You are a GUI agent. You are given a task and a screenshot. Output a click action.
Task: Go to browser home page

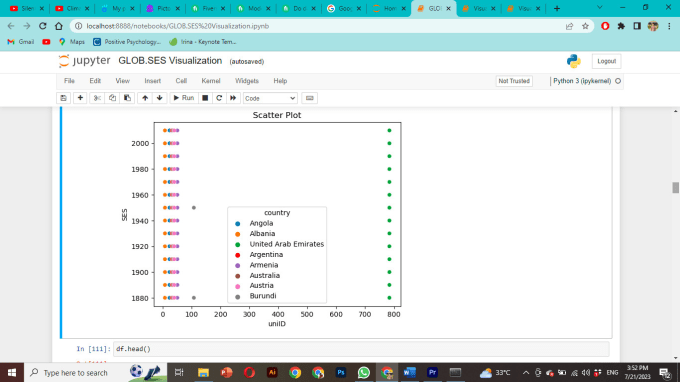pyautogui.click(x=59, y=26)
